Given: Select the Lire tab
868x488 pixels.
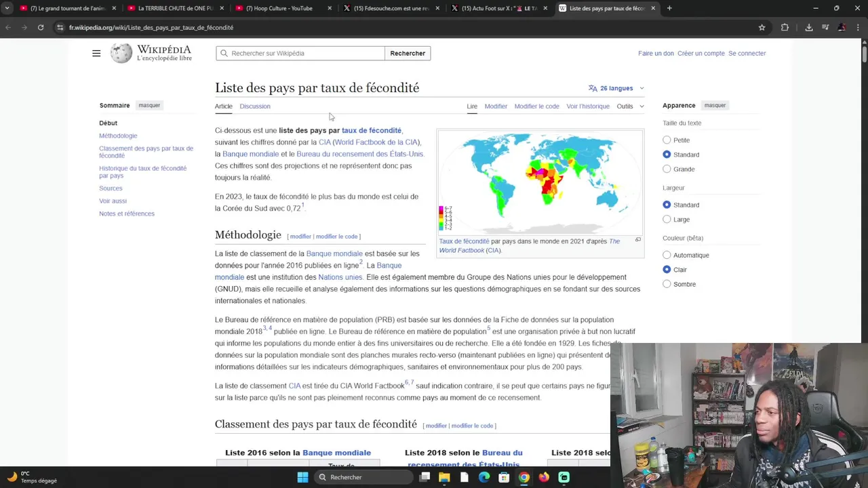Looking at the screenshot, I should [x=472, y=106].
